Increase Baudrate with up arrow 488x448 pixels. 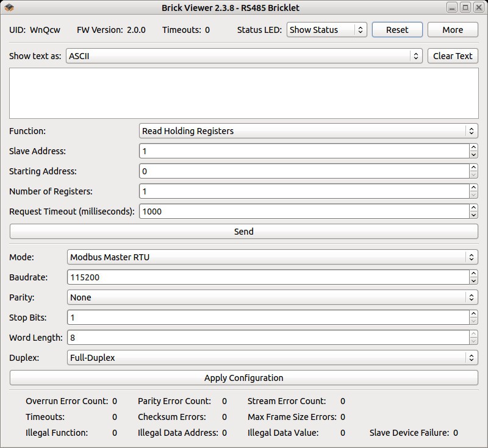pos(473,274)
